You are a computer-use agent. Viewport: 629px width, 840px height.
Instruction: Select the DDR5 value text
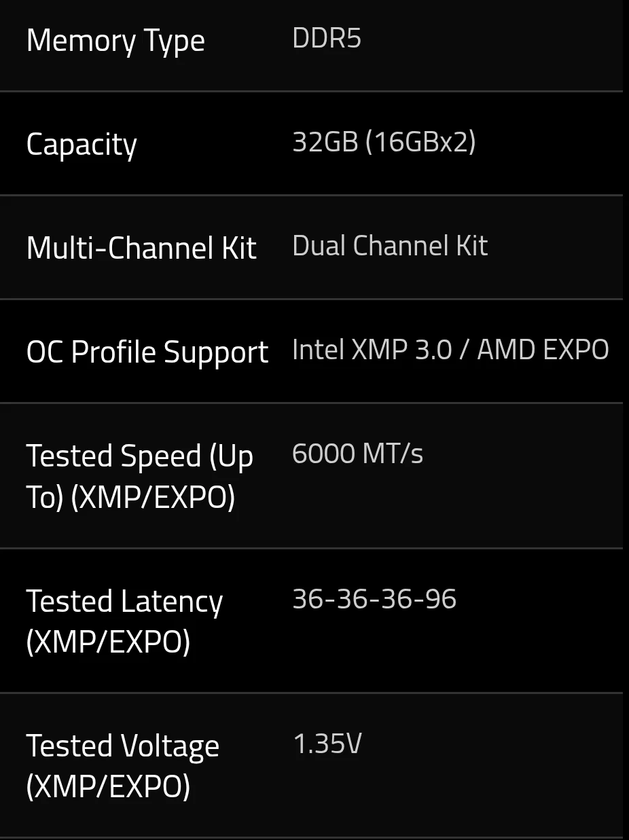[x=327, y=38]
